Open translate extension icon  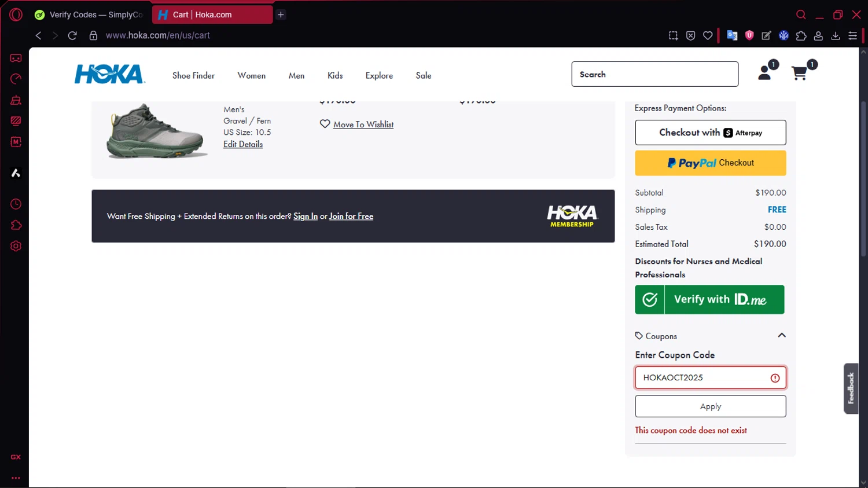click(732, 35)
